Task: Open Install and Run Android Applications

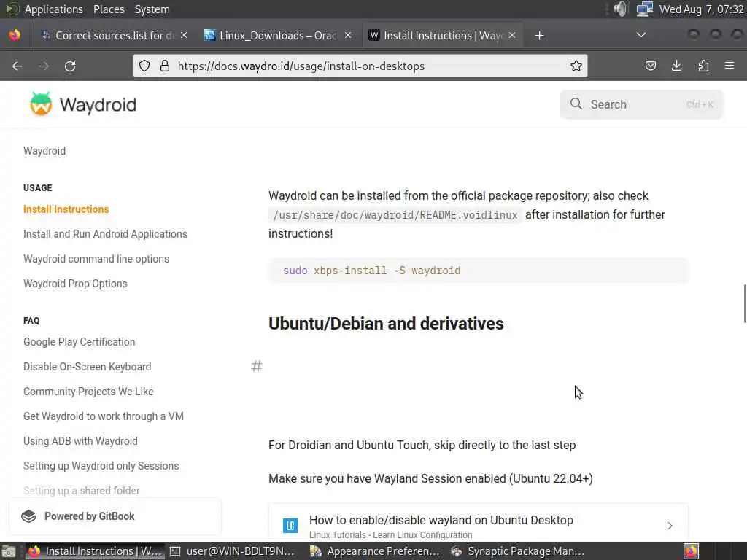Action: click(x=105, y=234)
